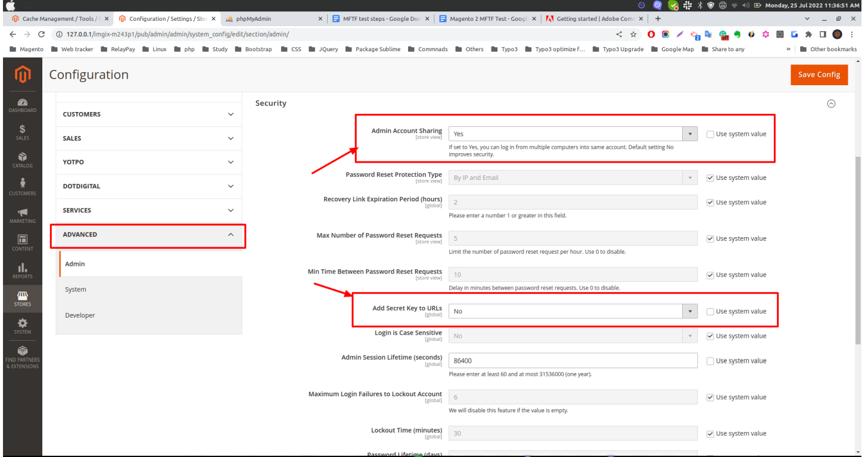Image resolution: width=868 pixels, height=457 pixels.
Task: Click the browser back arrow
Action: [13, 35]
